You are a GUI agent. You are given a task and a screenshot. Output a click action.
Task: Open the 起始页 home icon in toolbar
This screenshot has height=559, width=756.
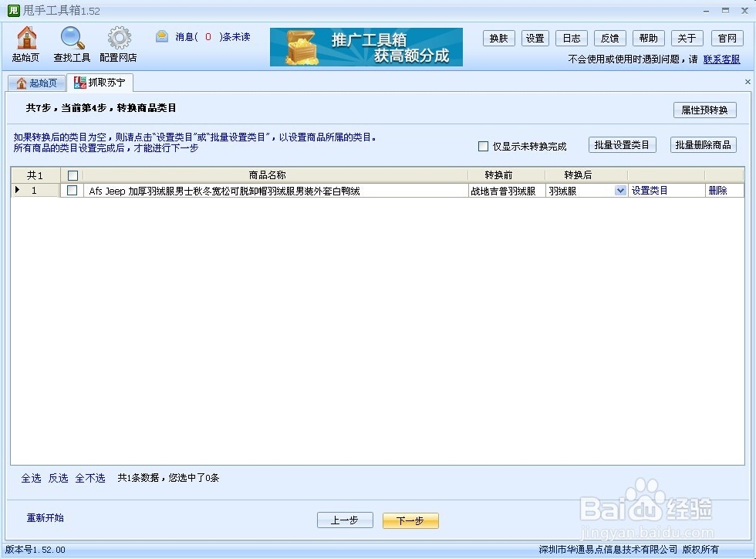click(x=25, y=44)
